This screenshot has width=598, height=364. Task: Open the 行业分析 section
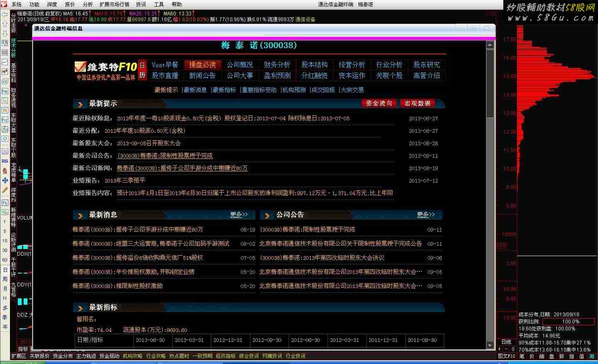389,65
